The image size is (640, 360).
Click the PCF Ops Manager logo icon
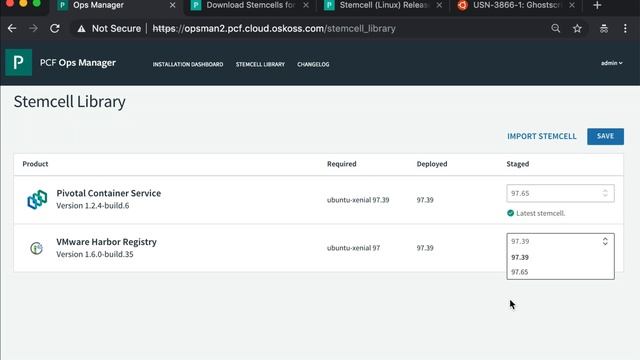click(18, 62)
